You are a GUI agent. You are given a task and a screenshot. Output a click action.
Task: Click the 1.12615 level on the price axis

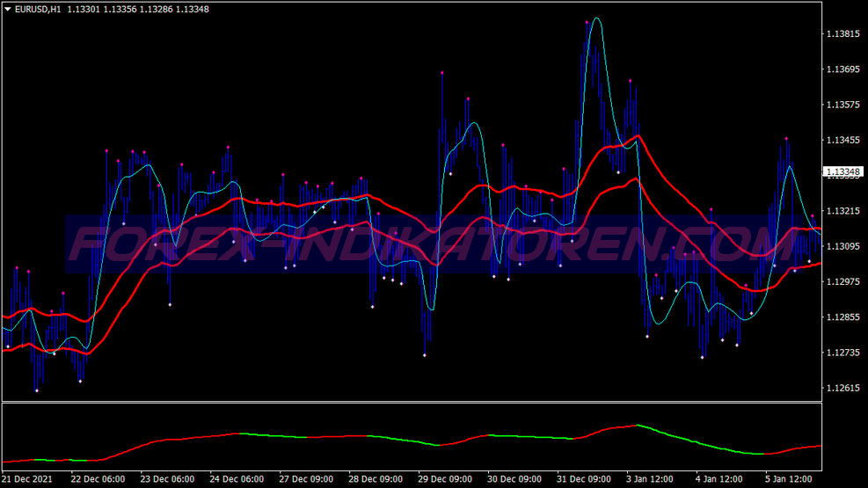[843, 388]
